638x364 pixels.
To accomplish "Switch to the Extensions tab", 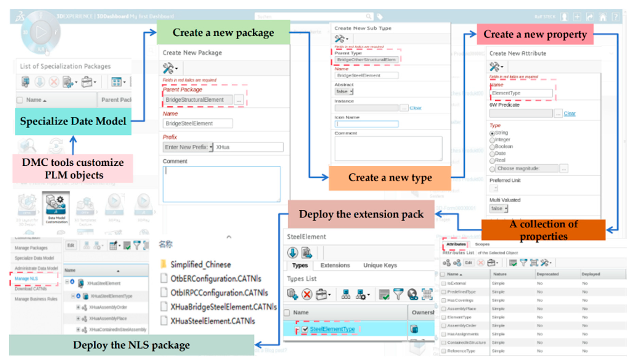I will [335, 265].
